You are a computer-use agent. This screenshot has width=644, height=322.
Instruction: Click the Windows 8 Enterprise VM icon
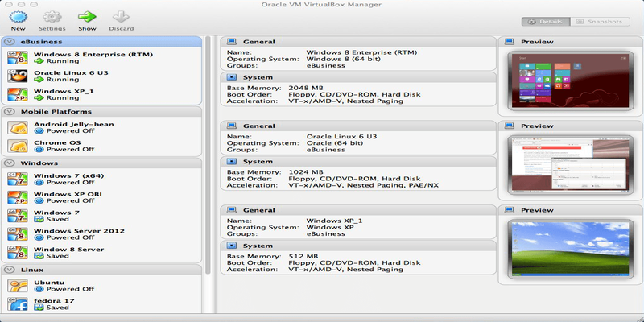point(18,57)
